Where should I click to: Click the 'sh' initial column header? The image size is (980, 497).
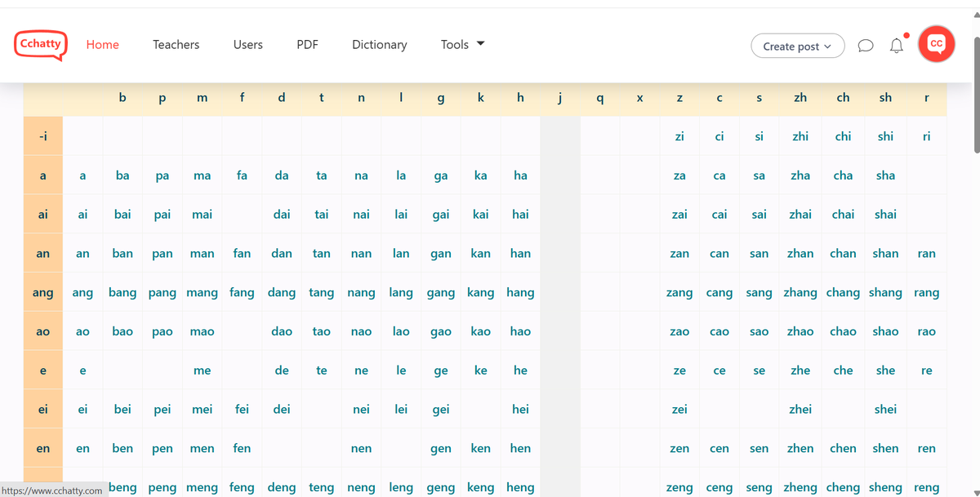885,97
